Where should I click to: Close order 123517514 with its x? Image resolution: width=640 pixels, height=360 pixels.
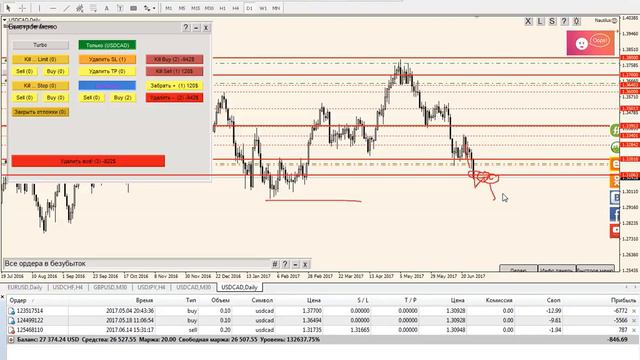(634, 311)
